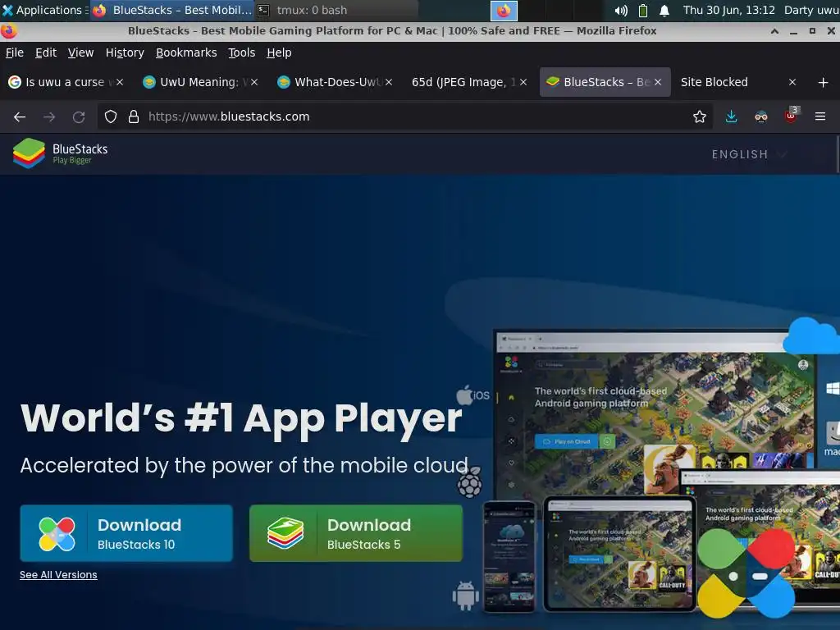Click the page vertical scrollbar
Viewport: 840px width, 630px height.
pos(838,154)
